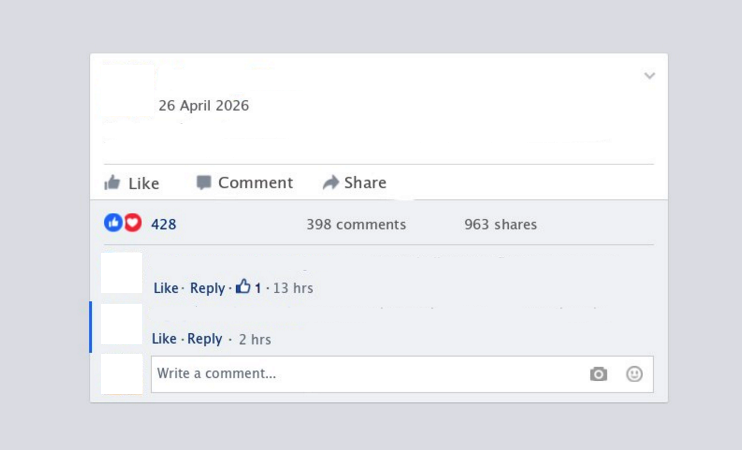Open the blue thumbs-up reaction icon
Viewport: 742px width, 450px height.
[x=113, y=222]
